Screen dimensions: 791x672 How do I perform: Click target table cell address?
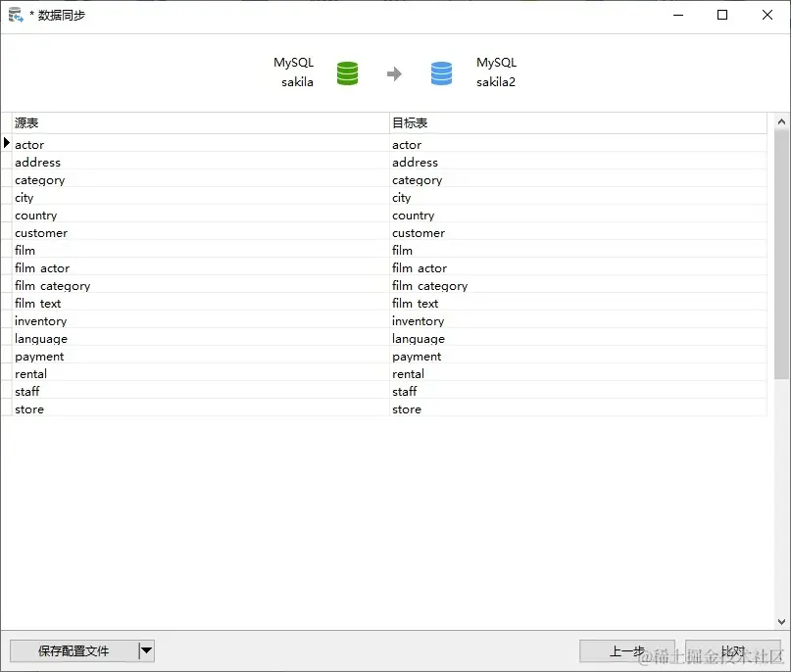[578, 161]
